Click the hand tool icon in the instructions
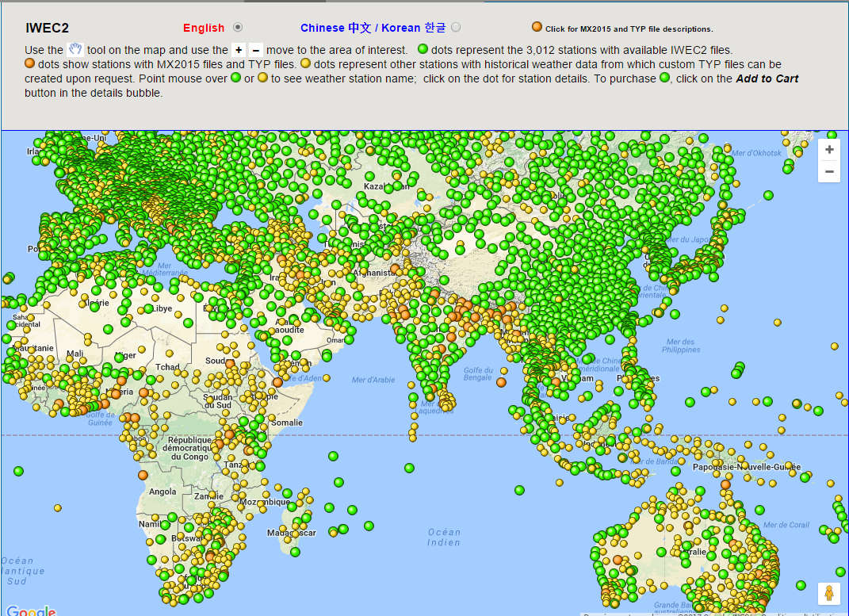Screen dimensions: 849x616 point(75,50)
